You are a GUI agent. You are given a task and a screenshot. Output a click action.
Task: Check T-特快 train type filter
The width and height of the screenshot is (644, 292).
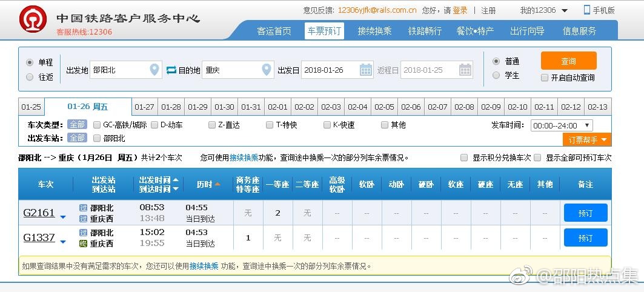point(270,125)
